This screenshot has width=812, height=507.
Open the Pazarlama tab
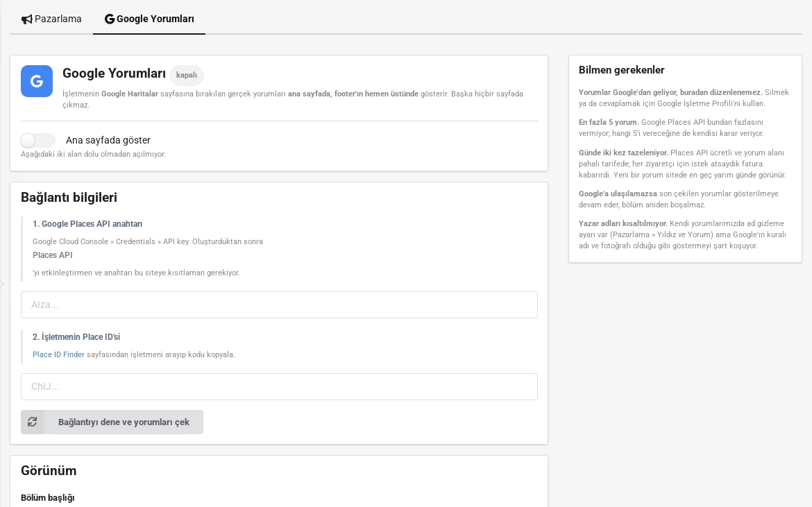point(51,19)
